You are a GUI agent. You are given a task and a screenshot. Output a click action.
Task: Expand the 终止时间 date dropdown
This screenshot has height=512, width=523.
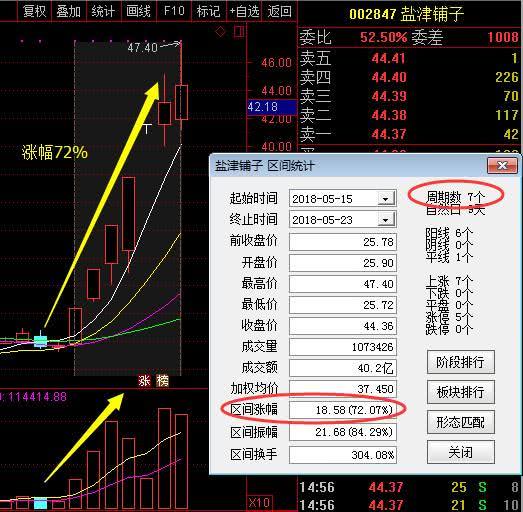point(386,220)
